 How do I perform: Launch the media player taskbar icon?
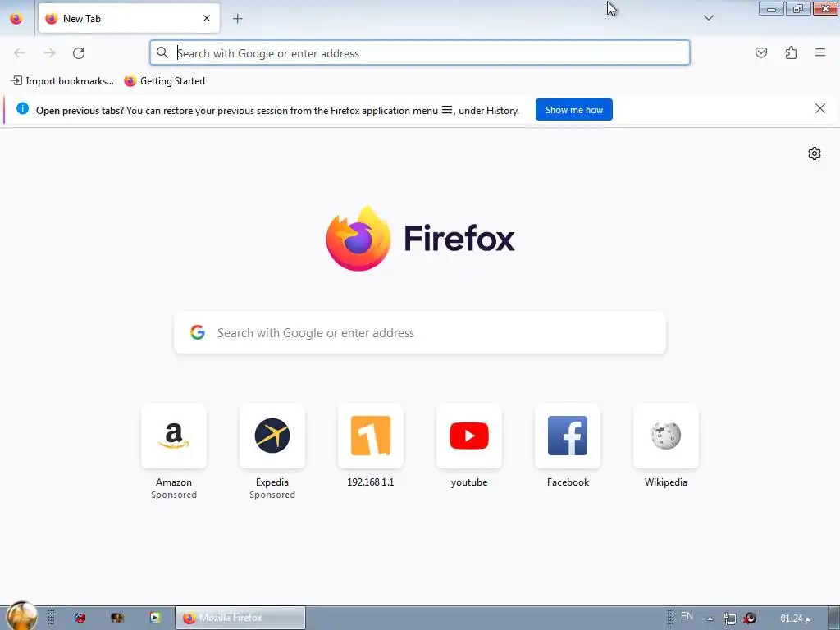tap(155, 618)
